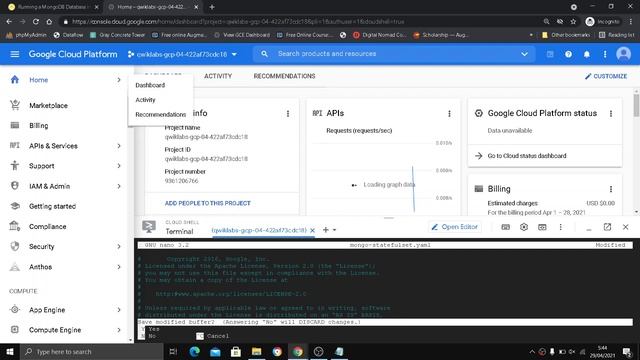Click the App Engine icon
This screenshot has height=360, width=640.
pyautogui.click(x=15, y=309)
